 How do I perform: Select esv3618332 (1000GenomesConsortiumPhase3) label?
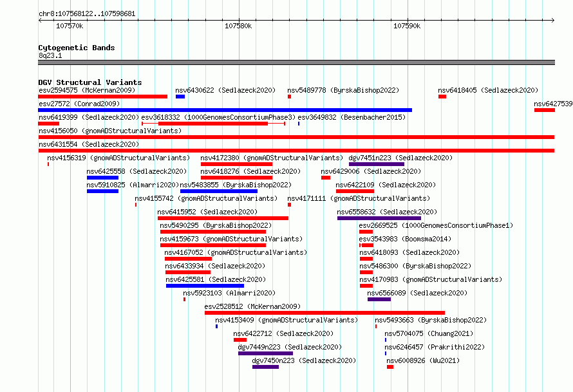point(218,117)
